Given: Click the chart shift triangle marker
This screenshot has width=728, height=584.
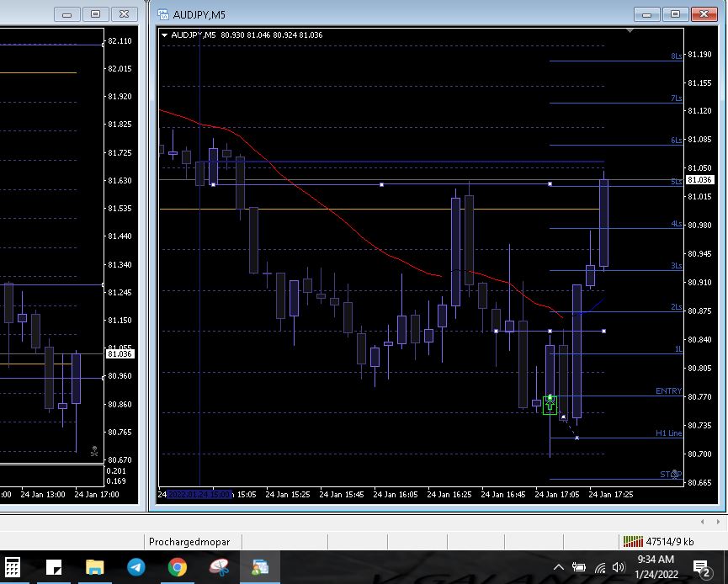Looking at the screenshot, I should [x=630, y=30].
